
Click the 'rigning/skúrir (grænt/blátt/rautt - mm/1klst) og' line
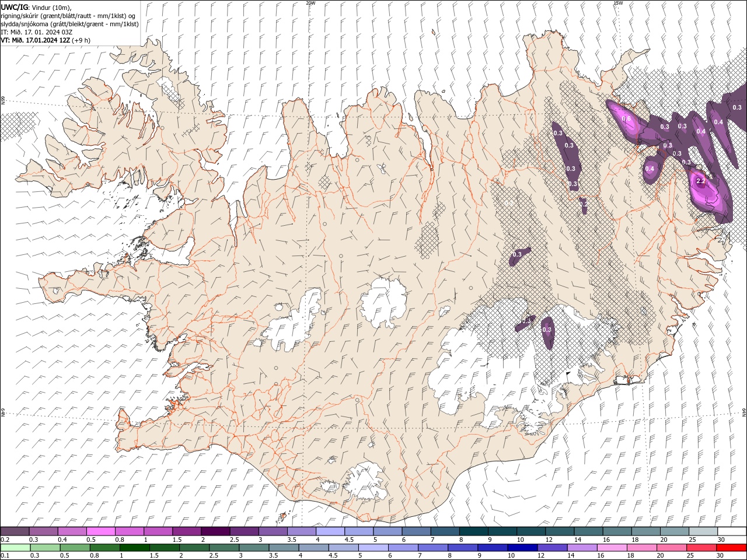68,16
